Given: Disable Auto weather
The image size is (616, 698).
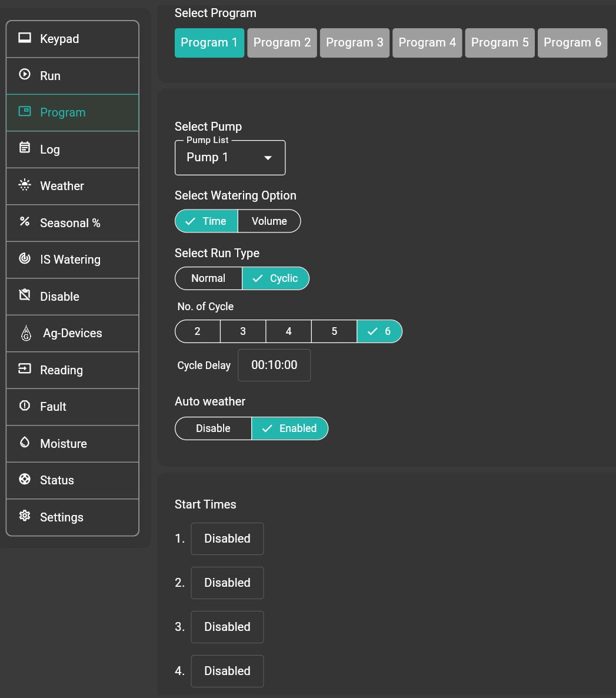Looking at the screenshot, I should [x=213, y=428].
